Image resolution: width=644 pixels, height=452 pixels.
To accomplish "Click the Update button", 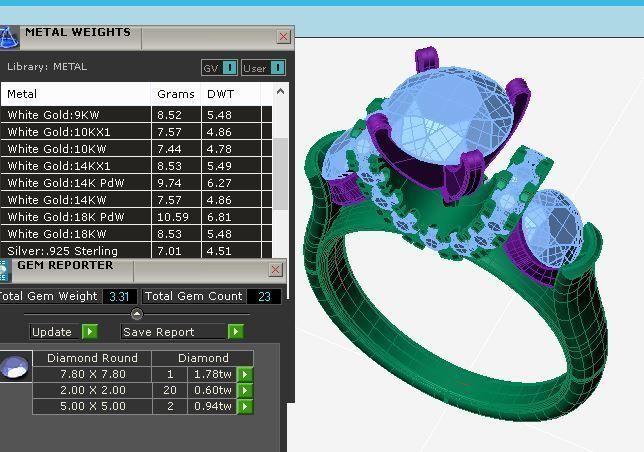I will (55, 332).
